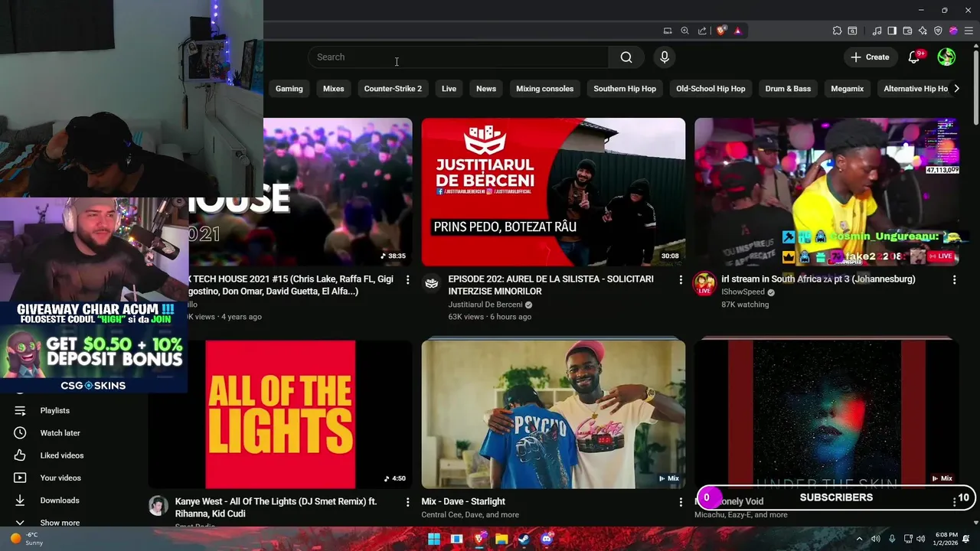
Task: Click '63K views • 6 hours ago' text
Action: tap(489, 317)
